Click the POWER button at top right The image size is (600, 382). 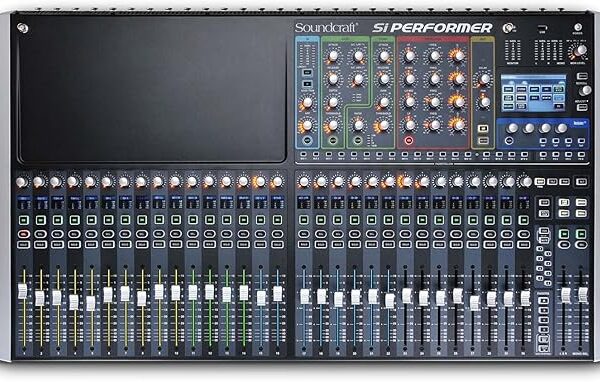point(578,27)
